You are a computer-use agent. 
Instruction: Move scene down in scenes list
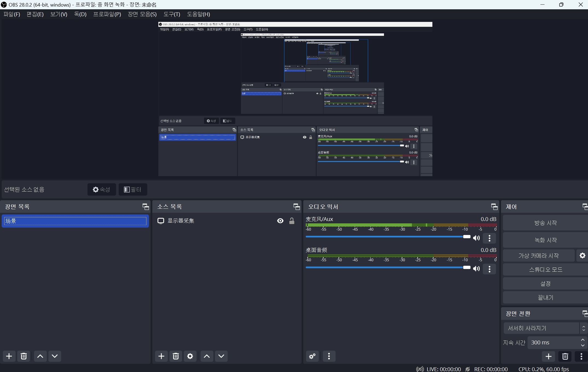pyautogui.click(x=55, y=356)
